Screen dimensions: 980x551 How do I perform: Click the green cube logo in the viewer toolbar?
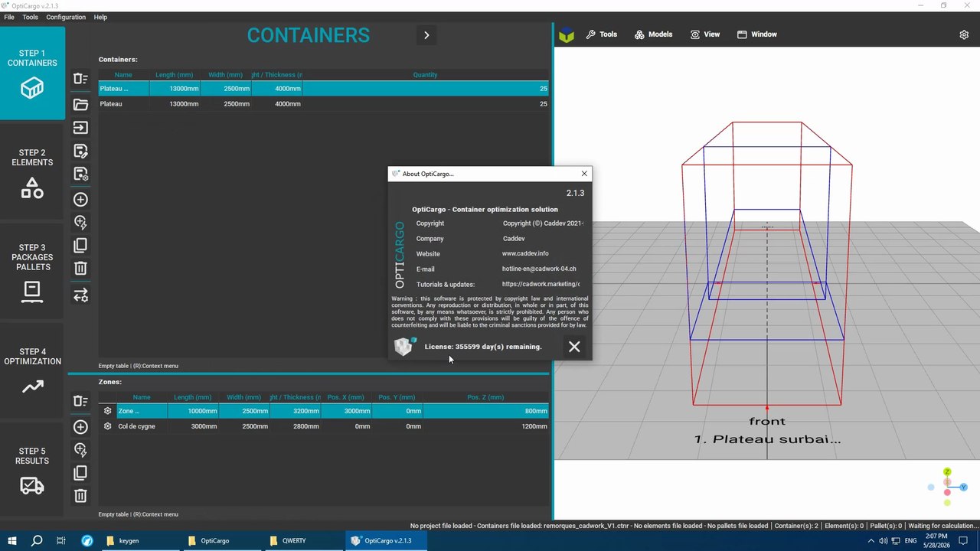pyautogui.click(x=567, y=34)
